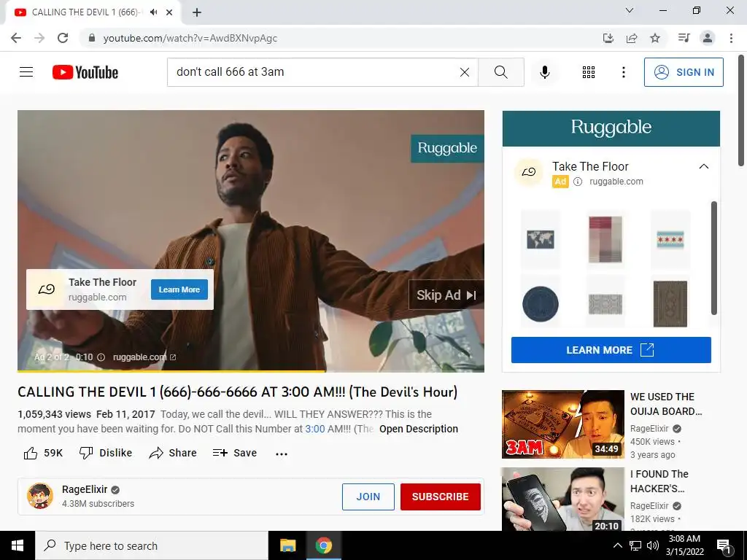Open the YouTube hamburger guide menu
Image resolution: width=747 pixels, height=560 pixels.
(26, 72)
